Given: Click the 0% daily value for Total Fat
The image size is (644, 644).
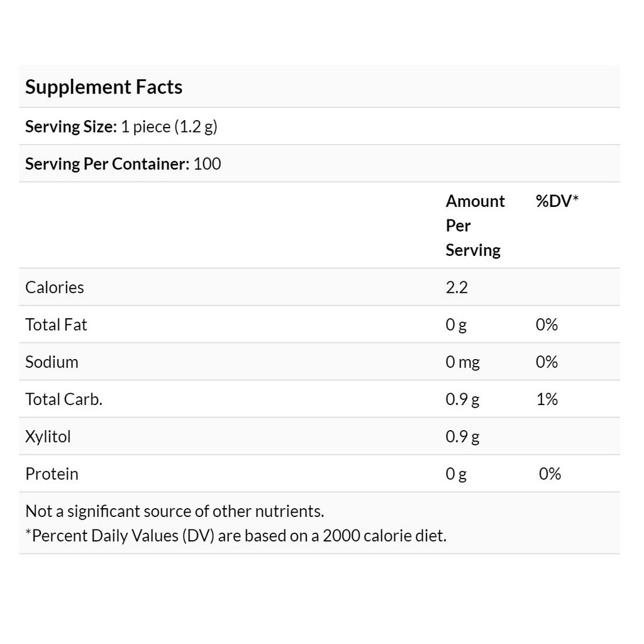Looking at the screenshot, I should pyautogui.click(x=547, y=325).
